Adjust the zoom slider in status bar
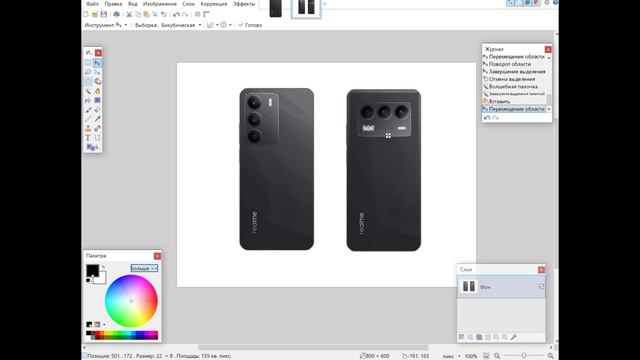The height and width of the screenshot is (360, 640). (x=523, y=356)
